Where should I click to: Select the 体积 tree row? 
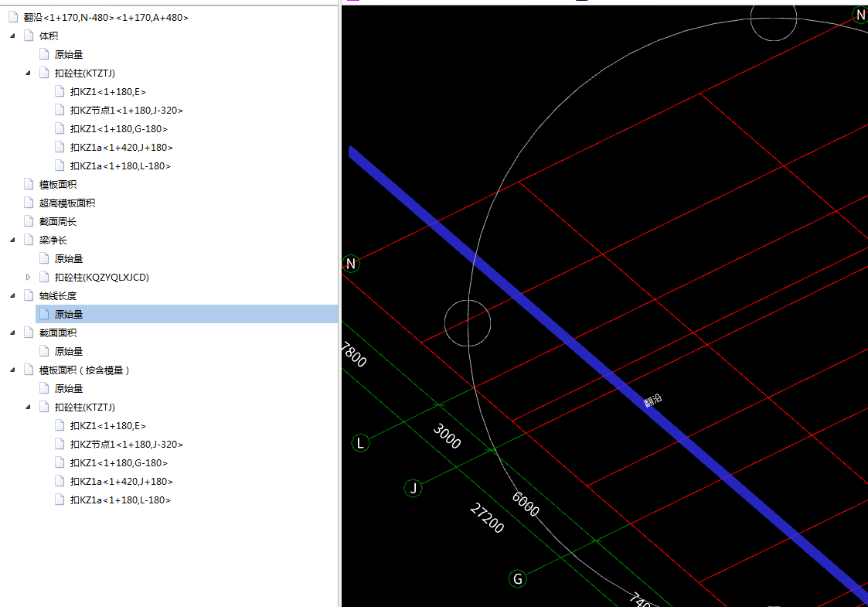point(48,36)
